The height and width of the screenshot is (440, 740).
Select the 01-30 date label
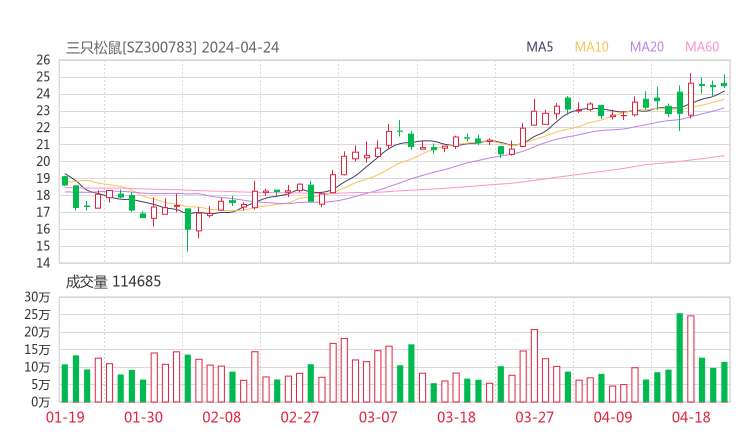143,417
